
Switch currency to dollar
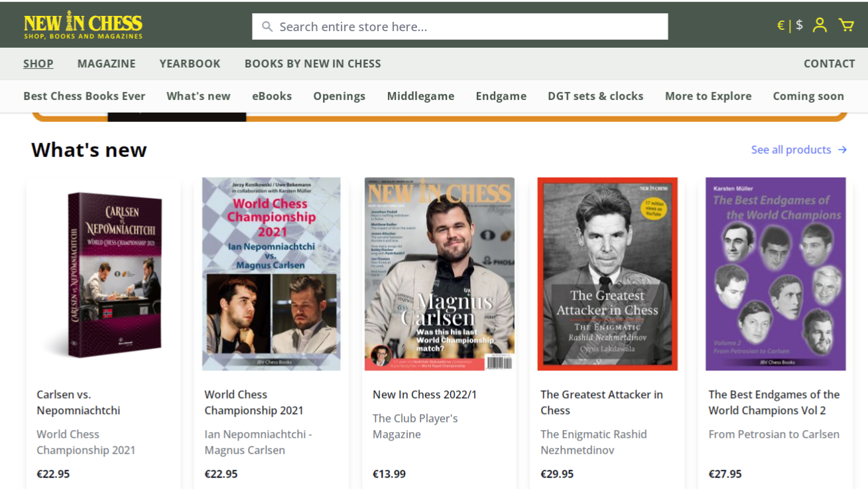click(799, 25)
